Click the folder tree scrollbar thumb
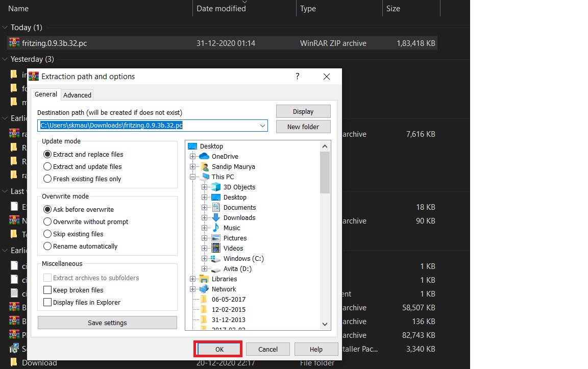Screen dimensions: 588x369 coord(325,173)
